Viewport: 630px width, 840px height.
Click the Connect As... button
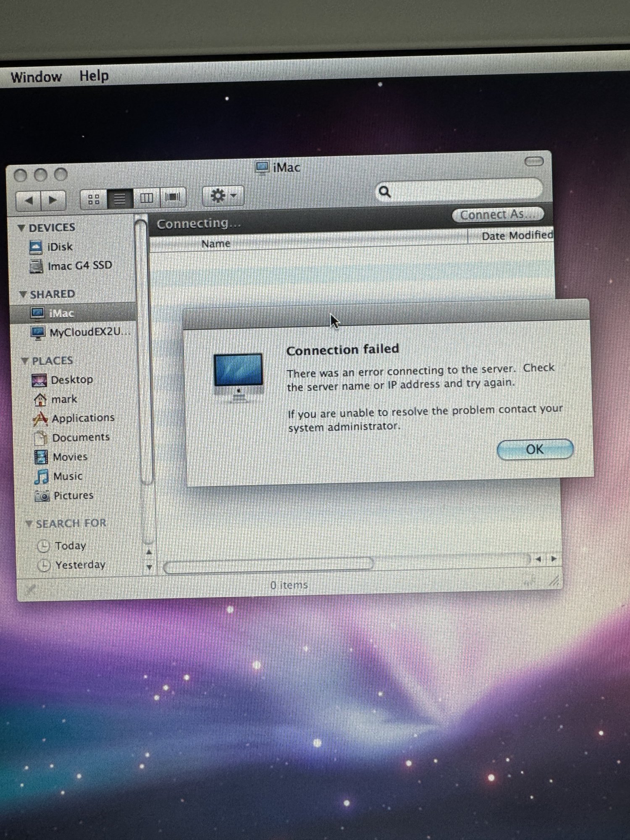(498, 215)
